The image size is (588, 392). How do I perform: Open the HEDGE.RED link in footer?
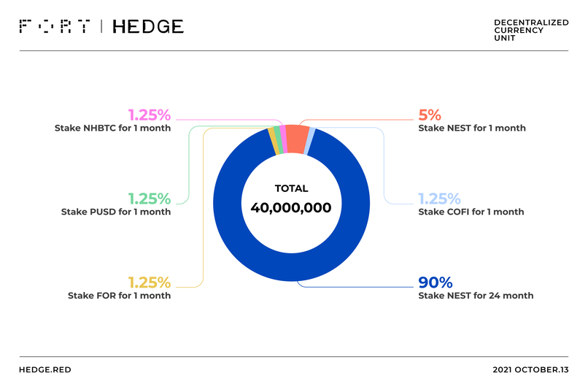tap(45, 370)
